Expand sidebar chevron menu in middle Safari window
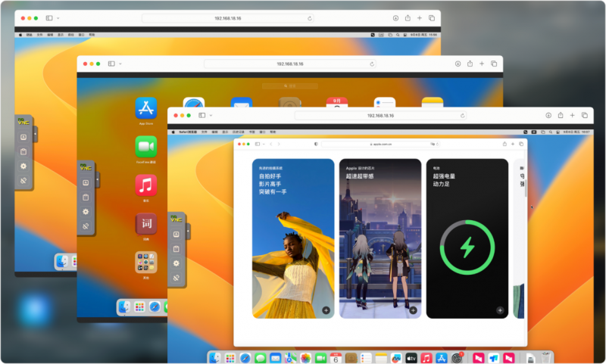This screenshot has width=606, height=364. (120, 64)
